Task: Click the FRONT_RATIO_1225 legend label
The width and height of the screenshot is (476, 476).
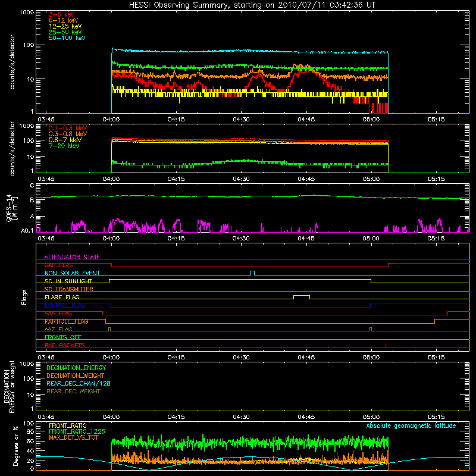Action: [77, 431]
